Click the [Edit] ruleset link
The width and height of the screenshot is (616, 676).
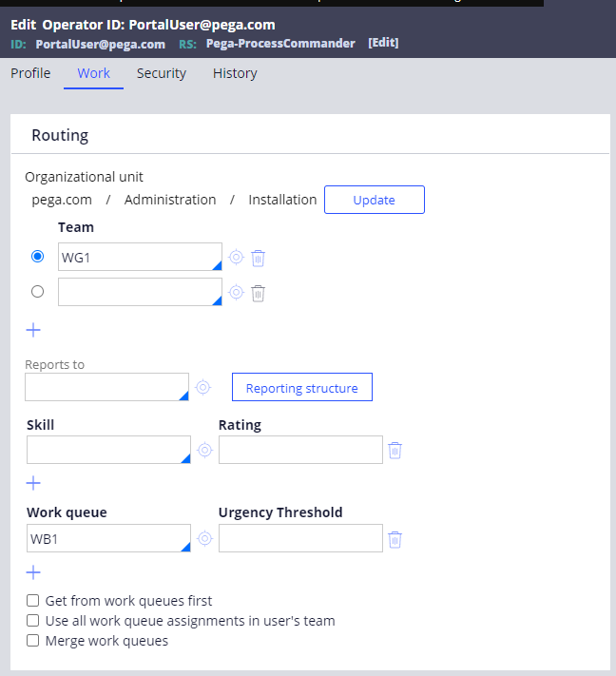pos(383,43)
